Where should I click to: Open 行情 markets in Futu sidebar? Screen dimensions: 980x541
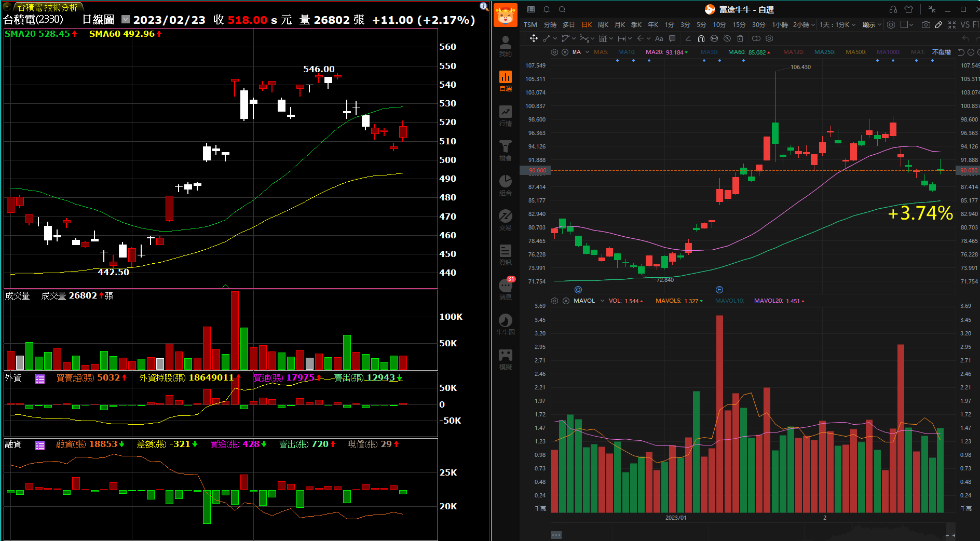[x=505, y=115]
